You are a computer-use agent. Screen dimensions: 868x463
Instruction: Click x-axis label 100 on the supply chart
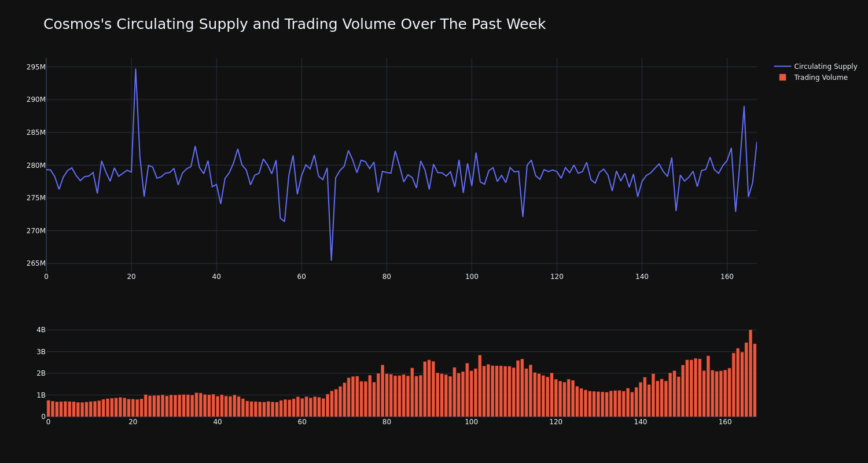coord(472,277)
